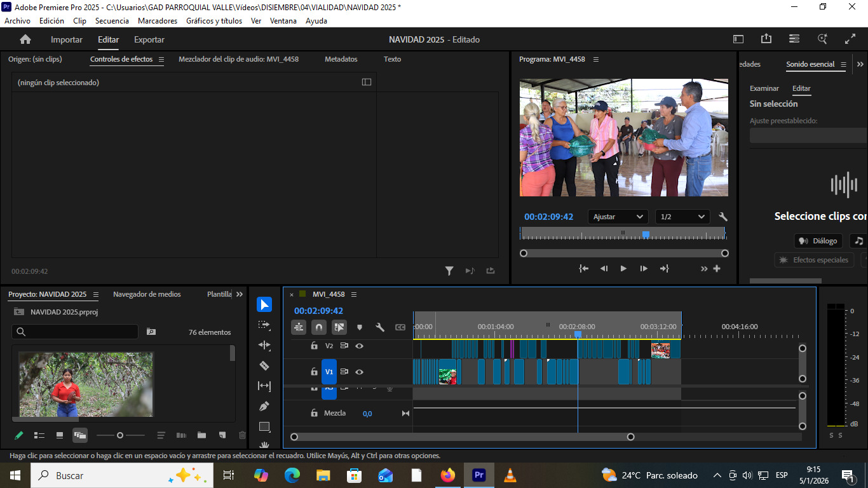Open Premiere Home screen icon

[25, 39]
